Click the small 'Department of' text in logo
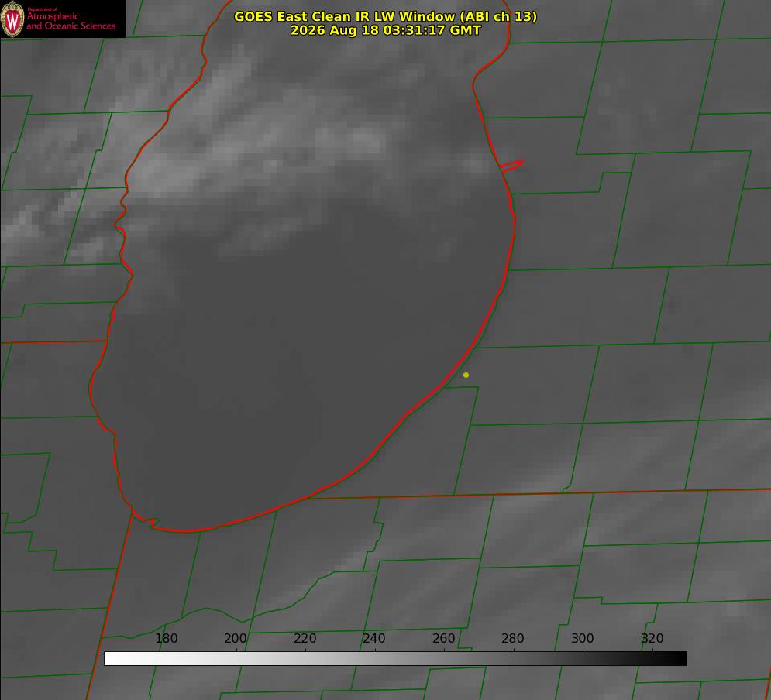The image size is (771, 700). 42,9
